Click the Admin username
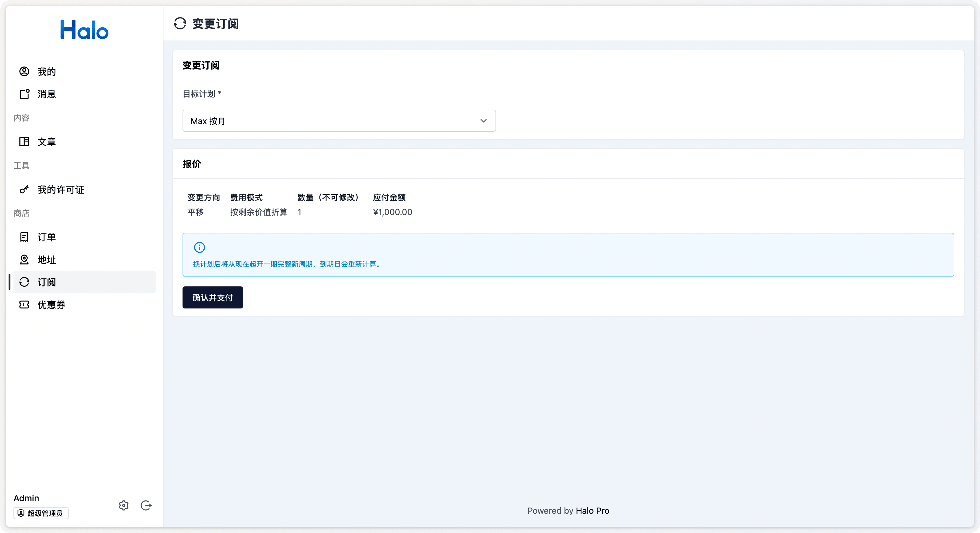Screen dimensions: 980x533 (26, 498)
